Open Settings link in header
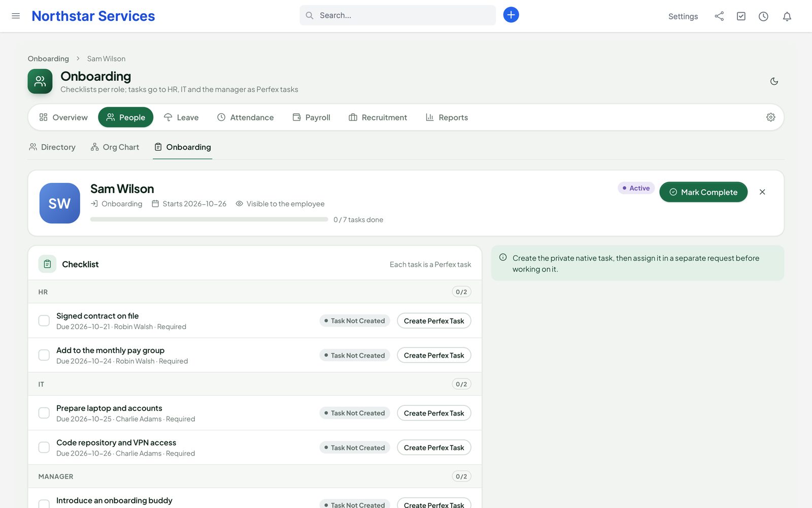812x508 pixels. (x=683, y=16)
